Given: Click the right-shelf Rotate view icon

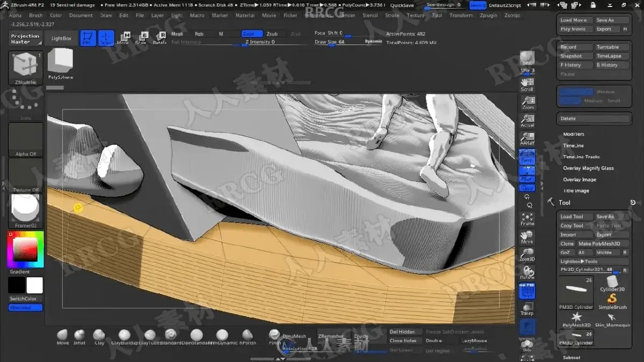Looking at the screenshot, I should tap(527, 272).
